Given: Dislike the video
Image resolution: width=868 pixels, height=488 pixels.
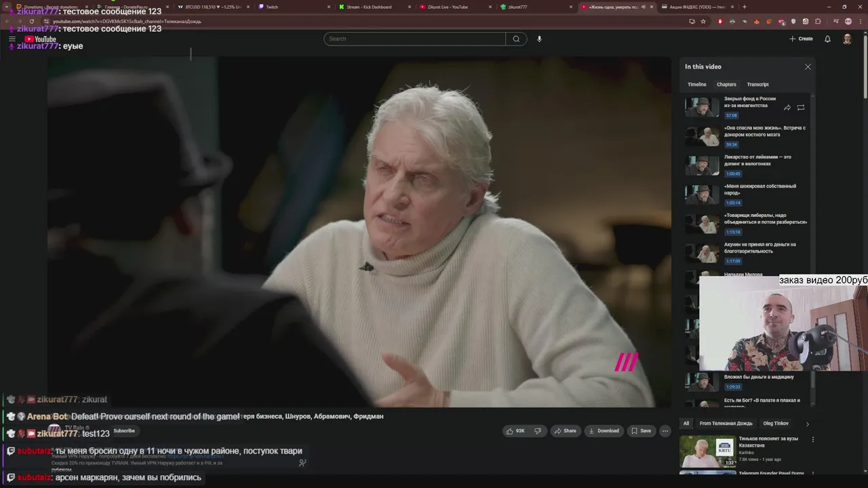Looking at the screenshot, I should coord(538,431).
